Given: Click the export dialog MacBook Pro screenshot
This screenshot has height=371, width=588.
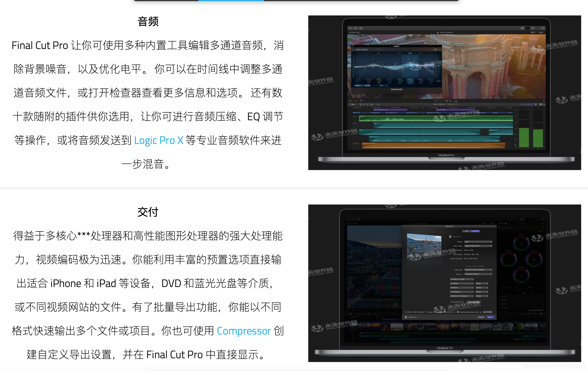Looking at the screenshot, I should point(444,283).
